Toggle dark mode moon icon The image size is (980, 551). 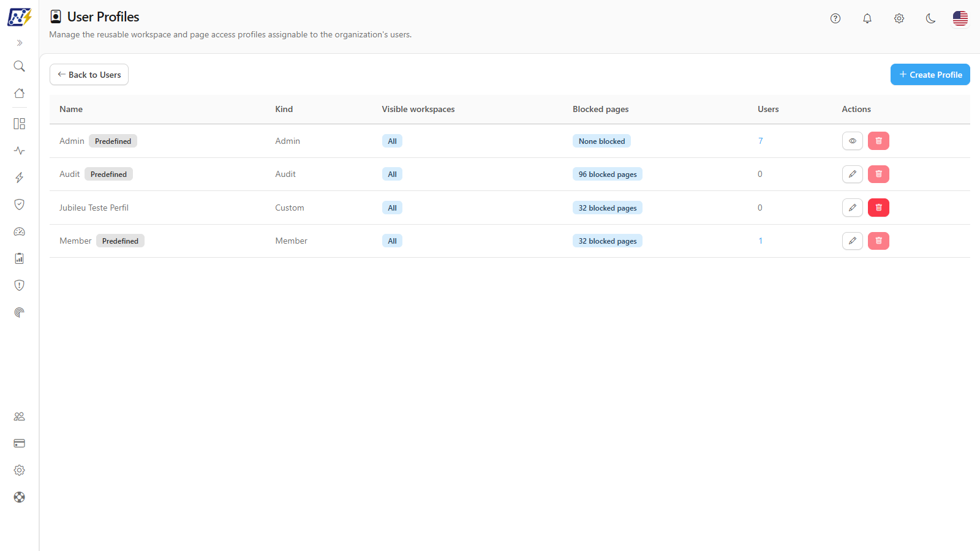coord(931,18)
